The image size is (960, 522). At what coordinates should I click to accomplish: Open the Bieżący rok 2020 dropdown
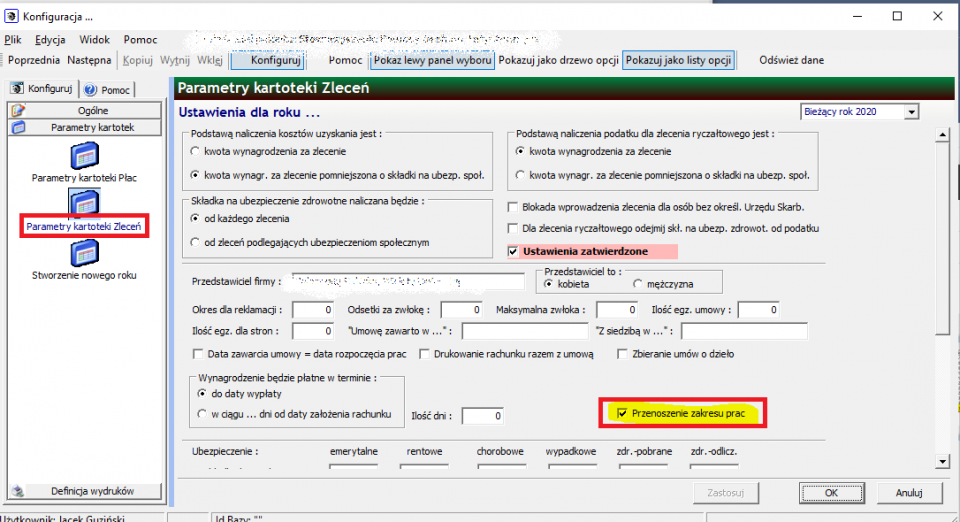pyautogui.click(x=912, y=112)
